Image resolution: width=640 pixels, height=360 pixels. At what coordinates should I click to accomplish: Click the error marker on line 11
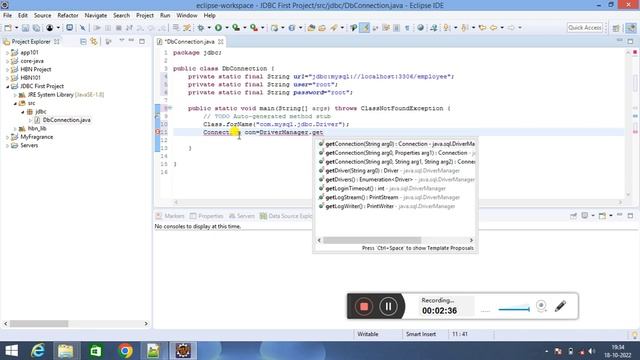point(158,132)
